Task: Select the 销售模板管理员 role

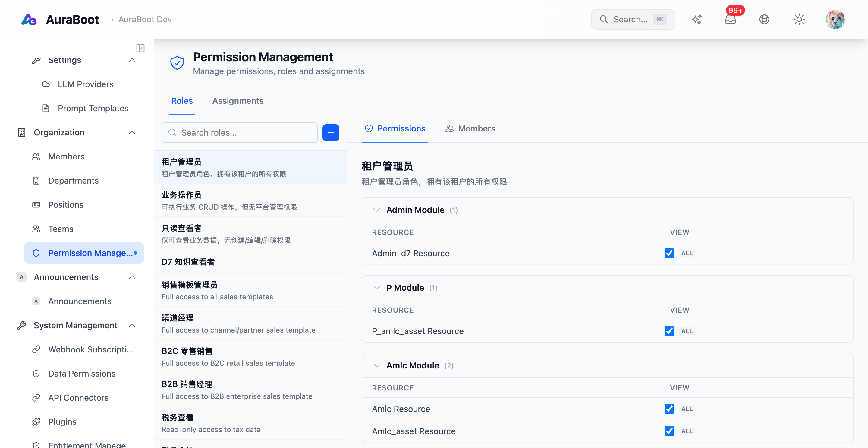Action: click(250, 290)
